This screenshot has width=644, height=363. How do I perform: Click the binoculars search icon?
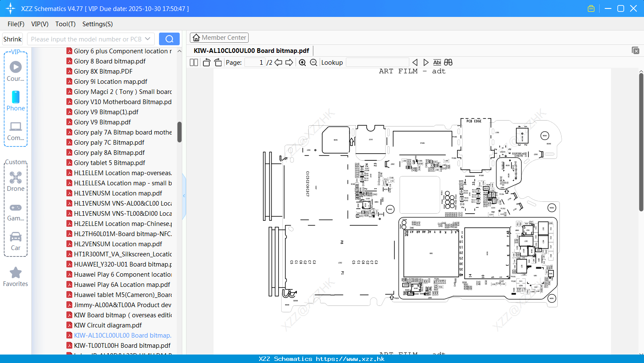pyautogui.click(x=448, y=62)
